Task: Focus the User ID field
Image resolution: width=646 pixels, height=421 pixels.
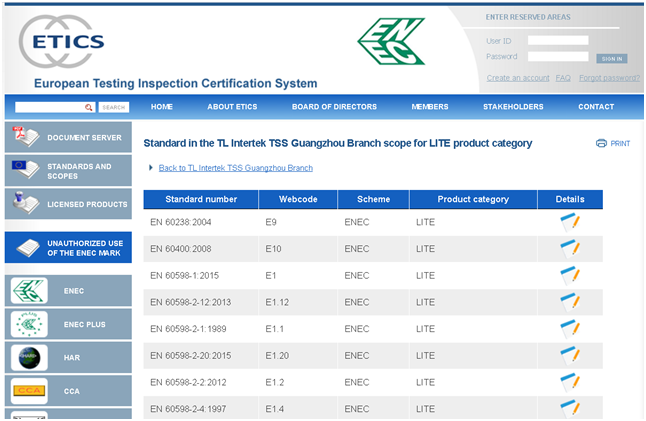Action: click(x=558, y=40)
